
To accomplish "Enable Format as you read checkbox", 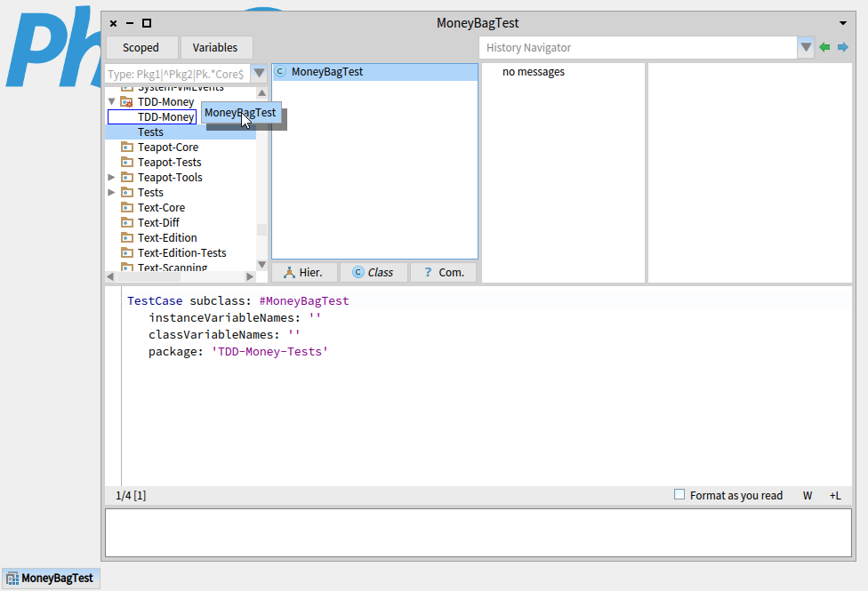I will pyautogui.click(x=679, y=495).
